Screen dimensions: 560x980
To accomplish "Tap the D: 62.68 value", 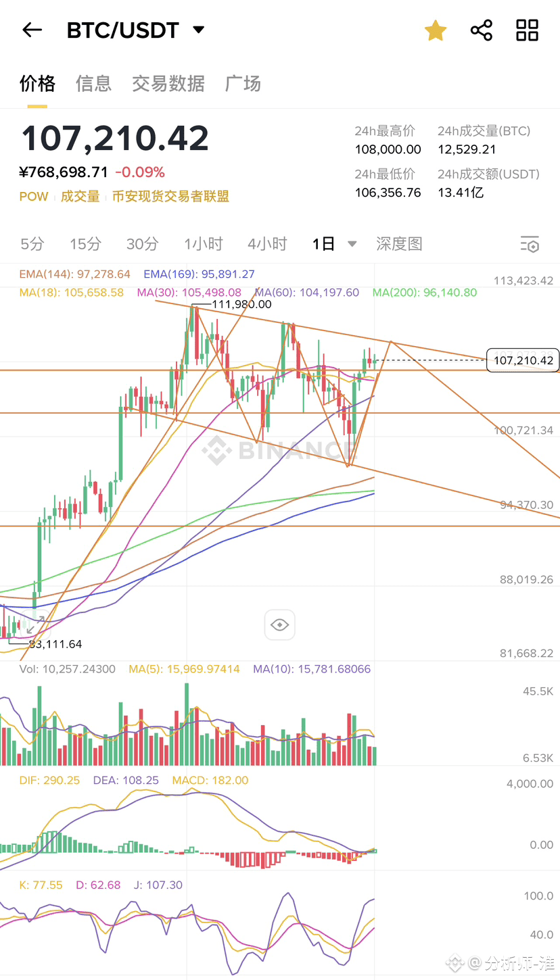I will click(98, 885).
